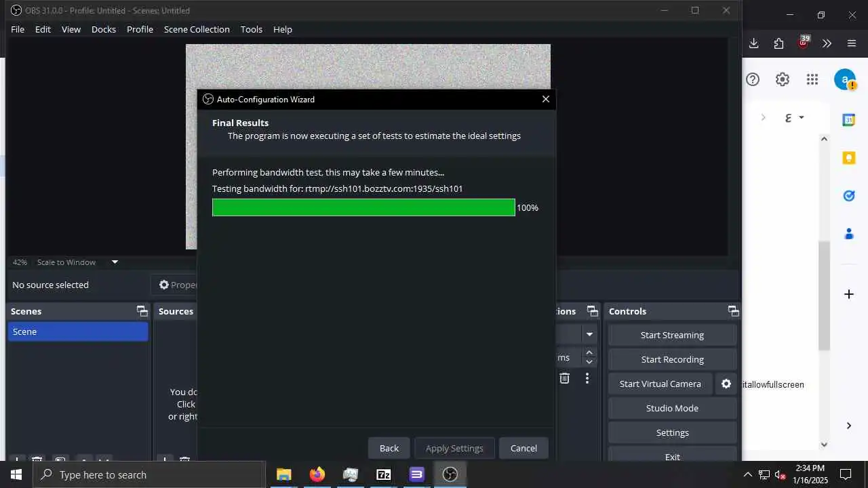Click the browser page vertical scrollbar
This screenshot has width=868, height=488.
point(824,296)
